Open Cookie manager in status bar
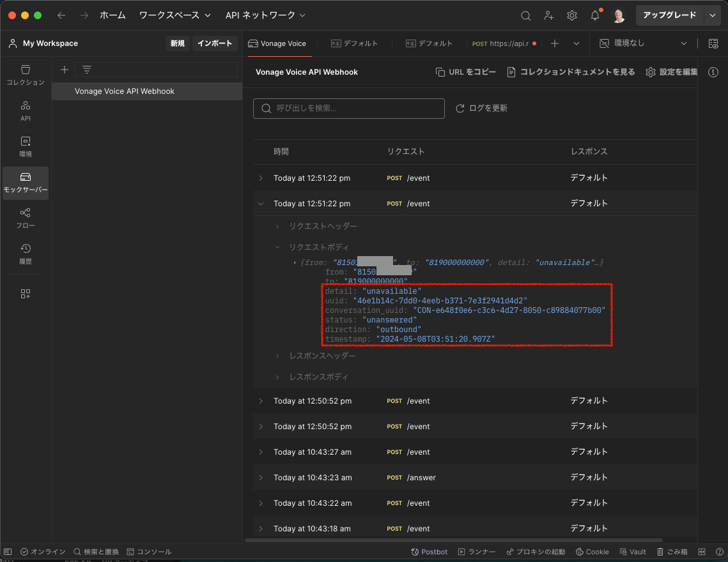 592,552
